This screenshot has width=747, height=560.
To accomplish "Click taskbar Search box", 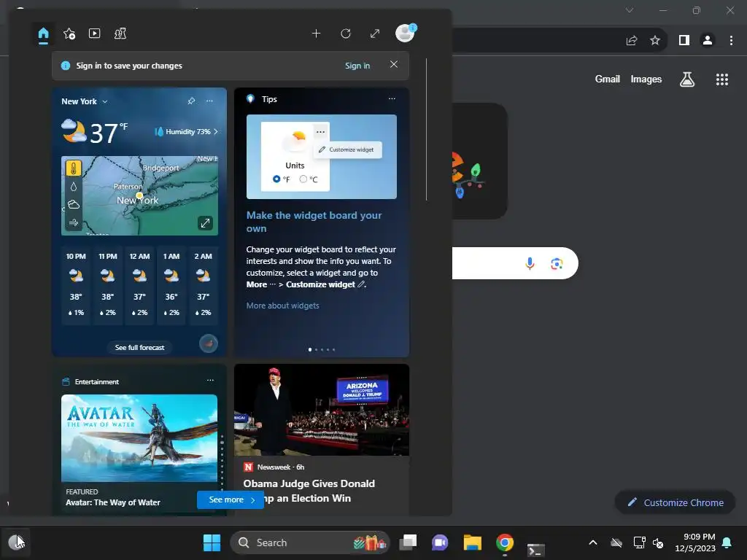I will (309, 542).
